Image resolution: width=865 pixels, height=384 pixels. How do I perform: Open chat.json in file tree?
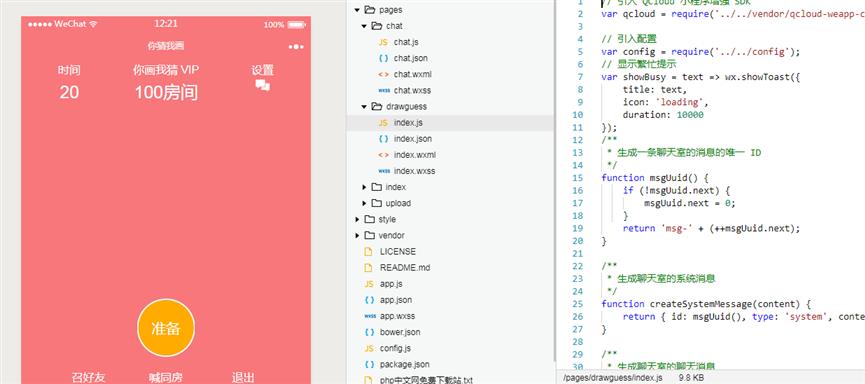tap(410, 58)
